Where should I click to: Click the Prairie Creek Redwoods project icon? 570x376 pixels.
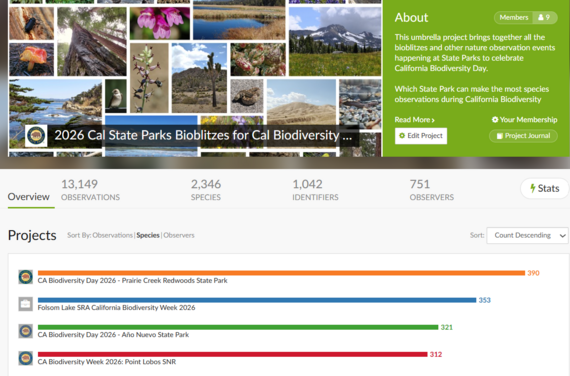25,277
